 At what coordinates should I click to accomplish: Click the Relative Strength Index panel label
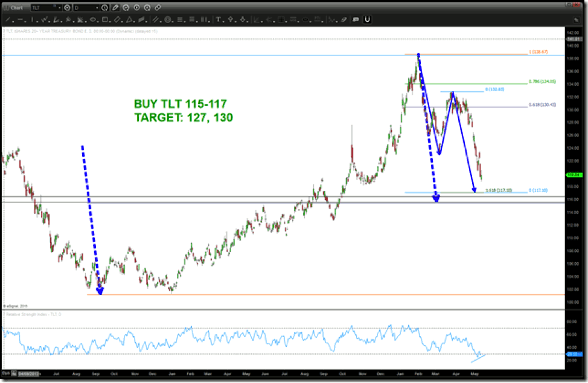(33, 314)
